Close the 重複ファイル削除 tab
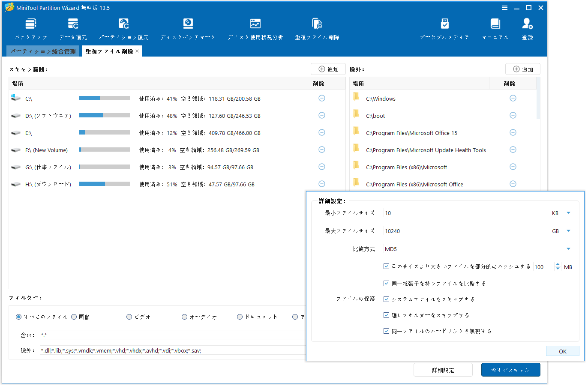Screen dimensions: 588x386 137,50
